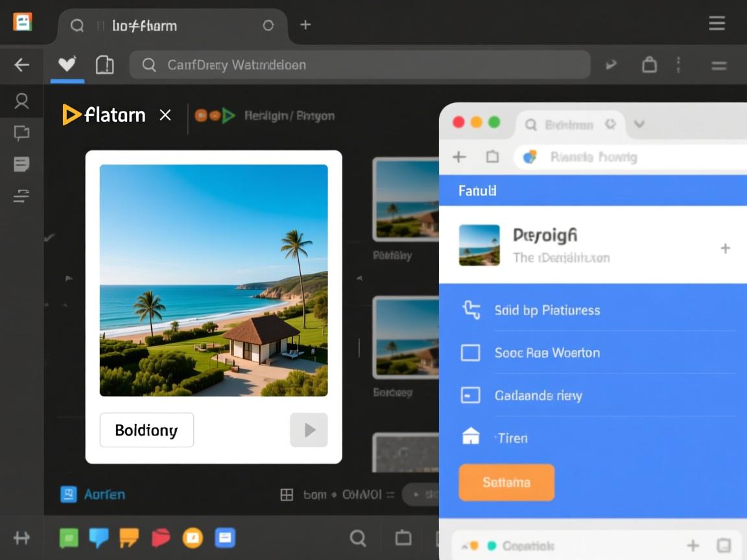The width and height of the screenshot is (747, 560).
Task: Click the search icon in bottom taskbar
Action: coord(358,537)
